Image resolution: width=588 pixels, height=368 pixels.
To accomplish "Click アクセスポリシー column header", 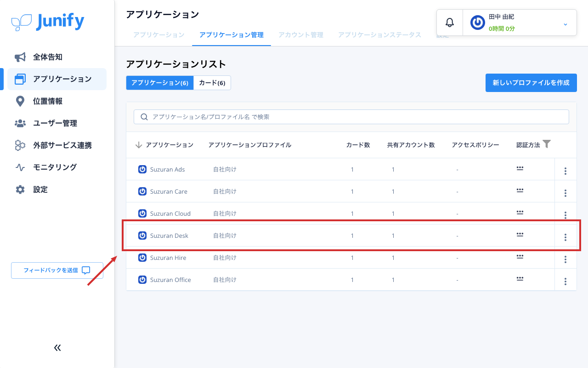I will 475,145.
